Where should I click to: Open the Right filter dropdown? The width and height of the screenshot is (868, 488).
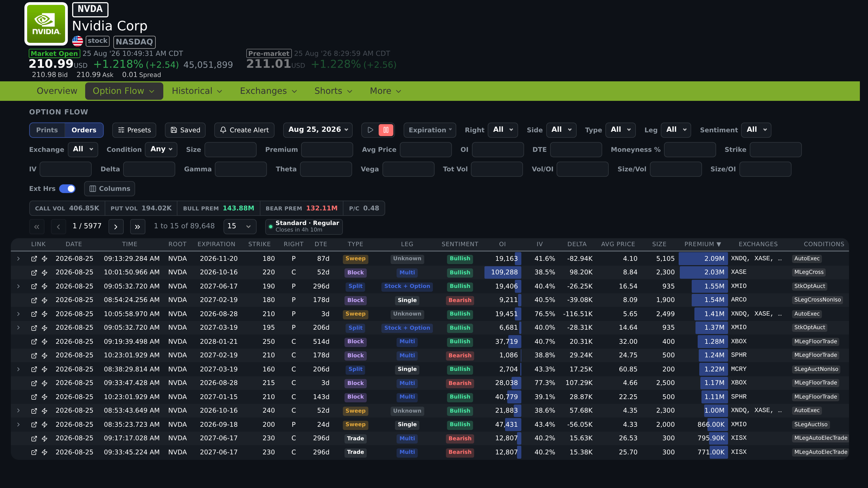pos(503,130)
